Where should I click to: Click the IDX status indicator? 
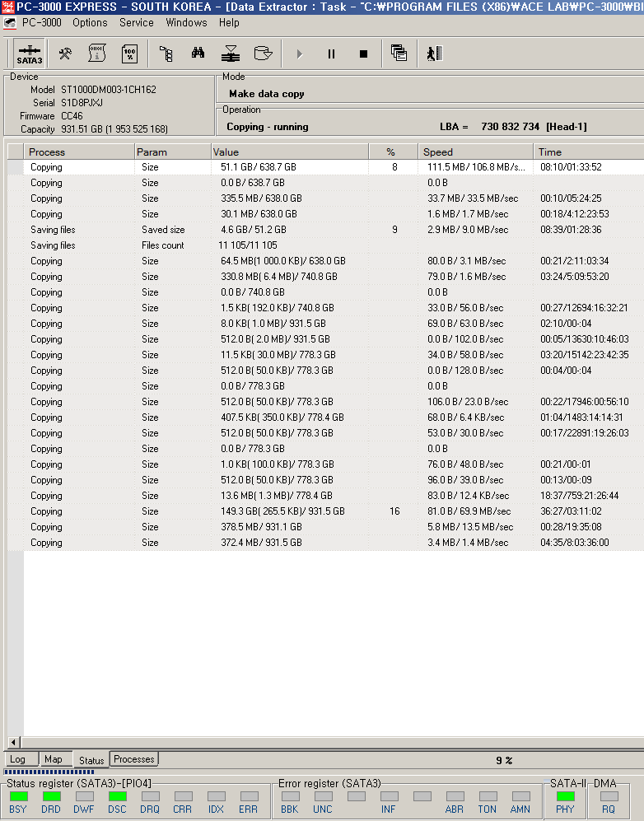(x=217, y=795)
